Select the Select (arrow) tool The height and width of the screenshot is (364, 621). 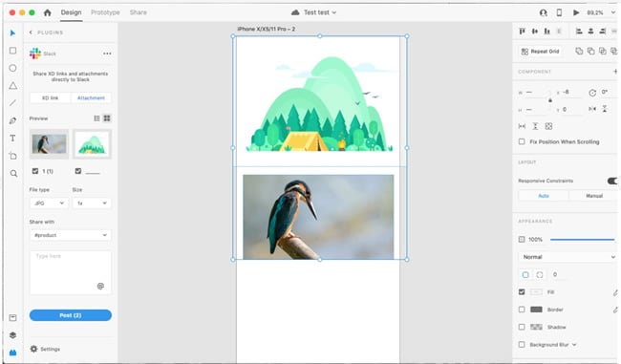tap(12, 32)
